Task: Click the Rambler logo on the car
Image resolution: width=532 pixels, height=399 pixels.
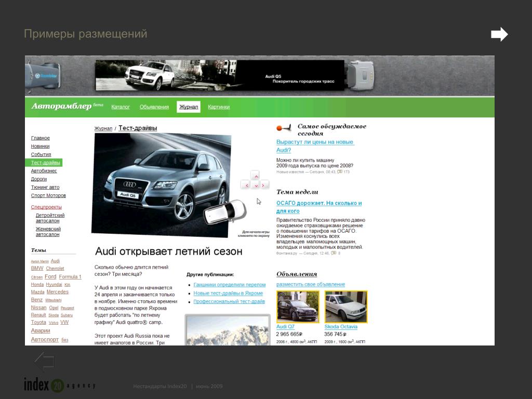Action: coord(46,76)
